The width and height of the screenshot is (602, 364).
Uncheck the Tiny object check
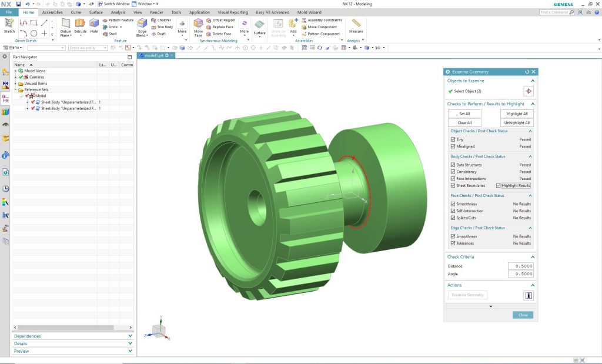pyautogui.click(x=453, y=139)
